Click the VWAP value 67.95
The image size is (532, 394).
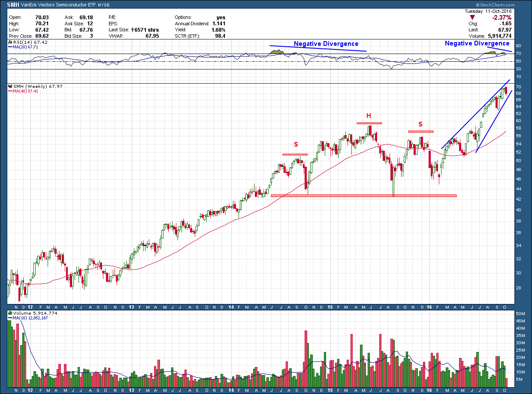point(152,36)
